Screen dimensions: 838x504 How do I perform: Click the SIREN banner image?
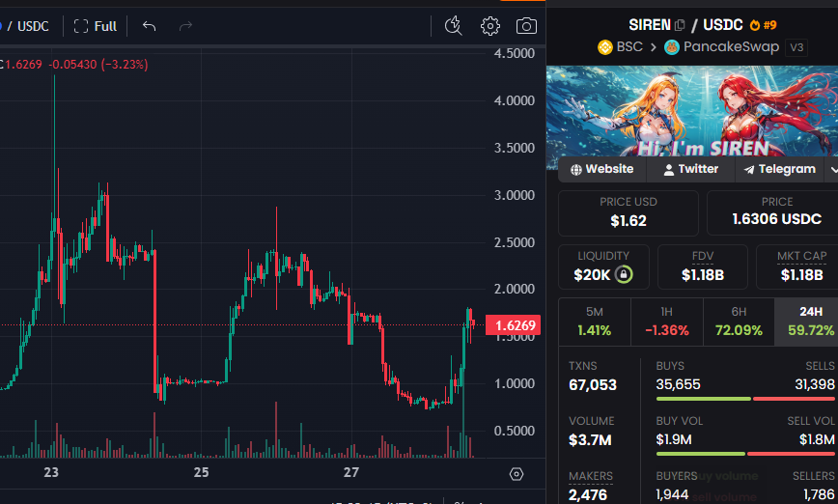pos(692,111)
